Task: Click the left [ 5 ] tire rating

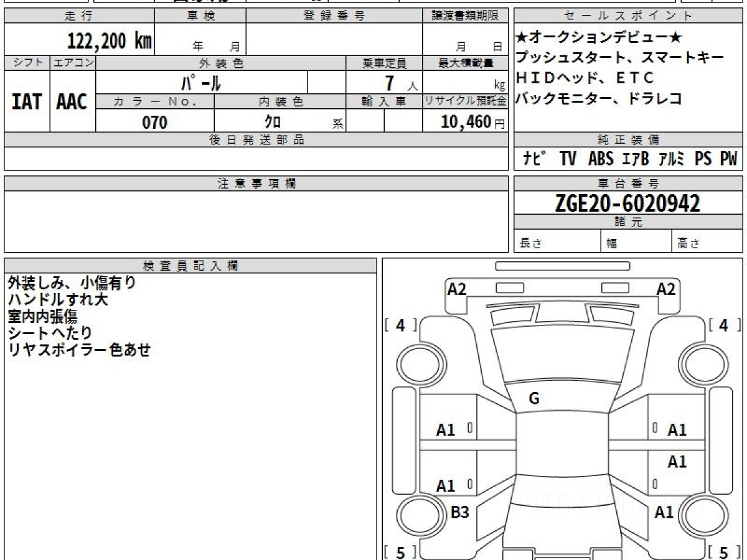Action: tap(402, 552)
